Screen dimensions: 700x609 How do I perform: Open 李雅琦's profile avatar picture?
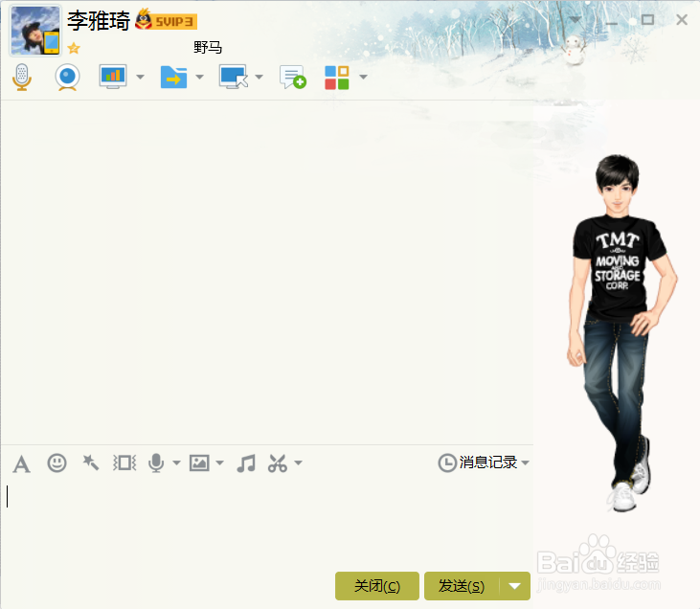pyautogui.click(x=35, y=31)
